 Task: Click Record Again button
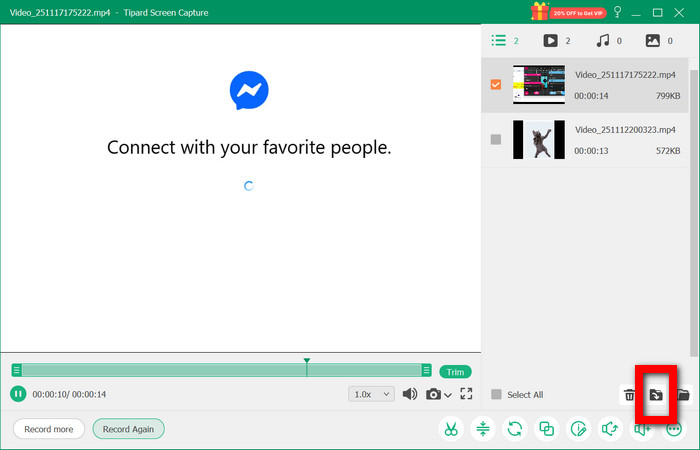(x=128, y=429)
